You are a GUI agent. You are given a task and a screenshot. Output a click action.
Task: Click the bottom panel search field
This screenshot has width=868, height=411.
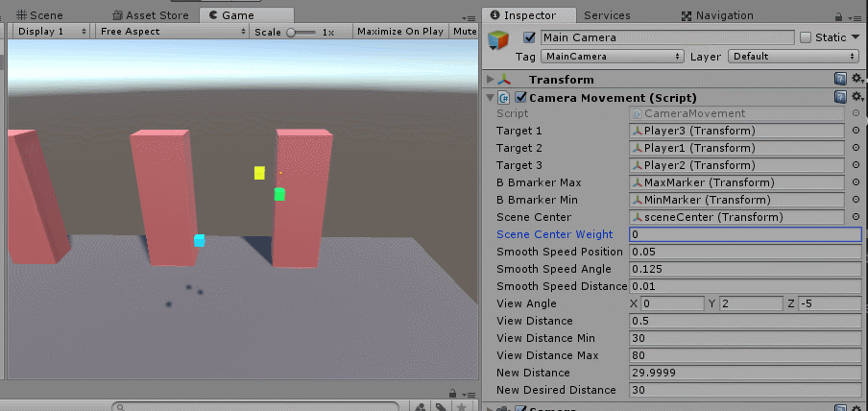(x=254, y=406)
